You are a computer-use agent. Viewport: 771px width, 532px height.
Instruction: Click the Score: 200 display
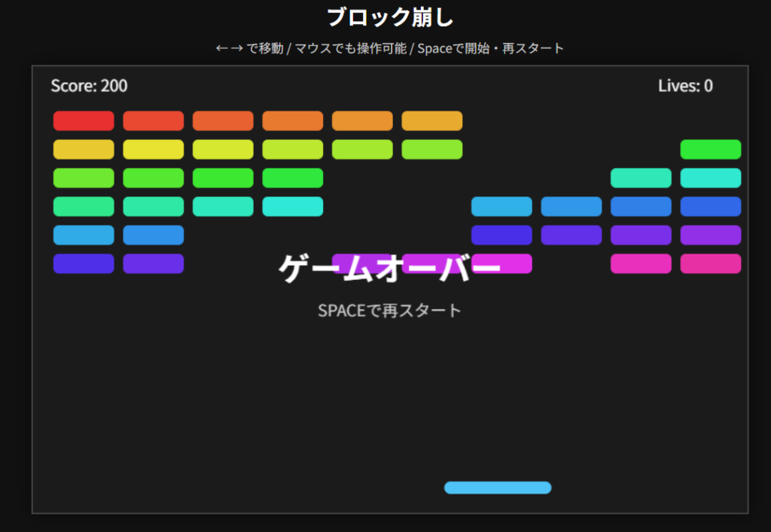tap(89, 86)
